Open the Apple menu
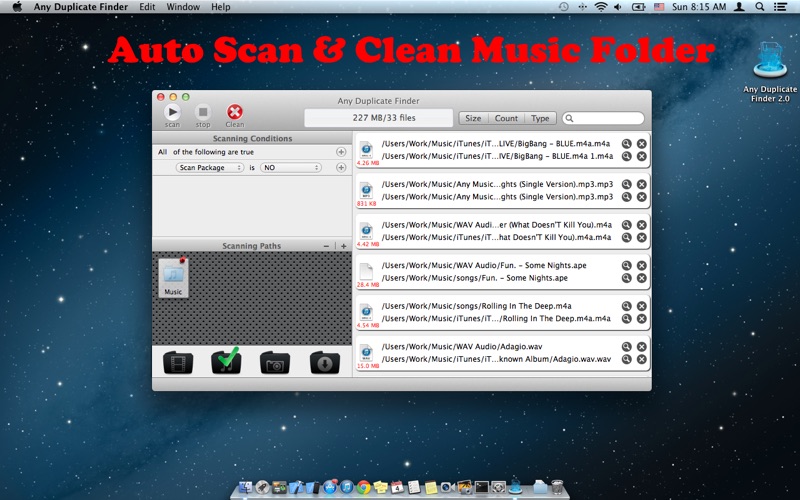The height and width of the screenshot is (500, 800). [17, 7]
